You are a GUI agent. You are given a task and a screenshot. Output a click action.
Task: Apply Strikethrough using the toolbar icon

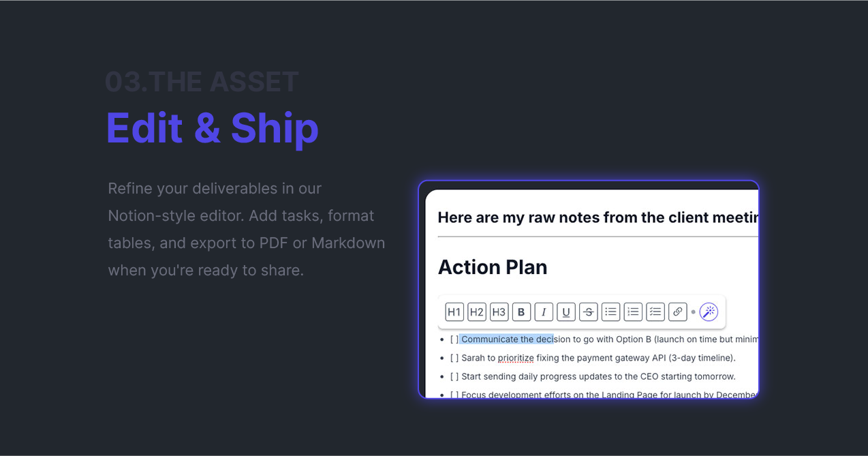coord(588,311)
